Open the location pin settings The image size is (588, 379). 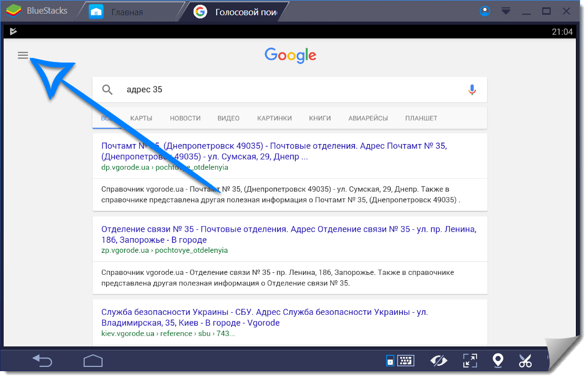point(498,361)
